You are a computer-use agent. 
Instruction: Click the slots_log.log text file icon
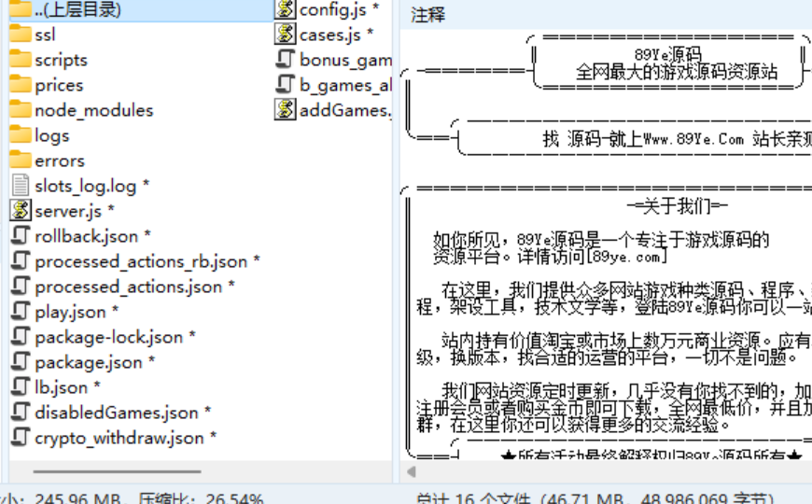(x=20, y=186)
